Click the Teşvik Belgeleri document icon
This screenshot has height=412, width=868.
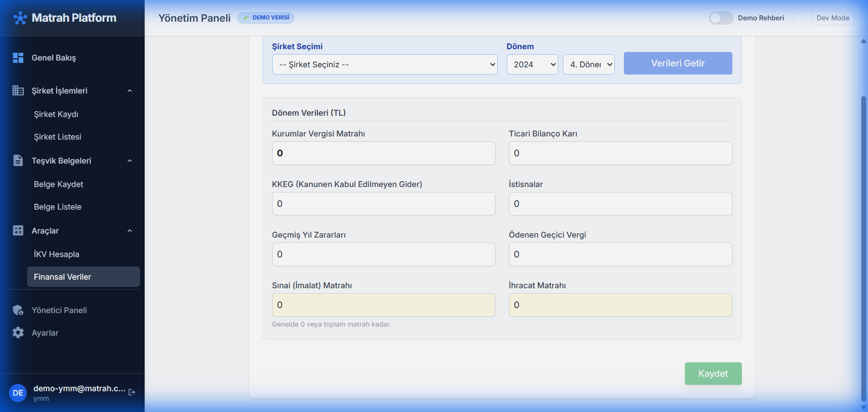[x=18, y=161]
